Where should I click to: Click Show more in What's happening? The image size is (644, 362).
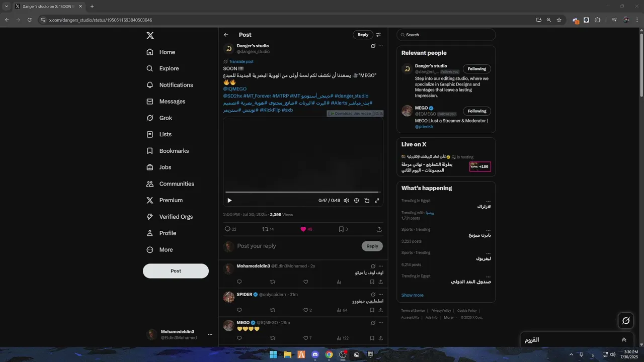413,295
